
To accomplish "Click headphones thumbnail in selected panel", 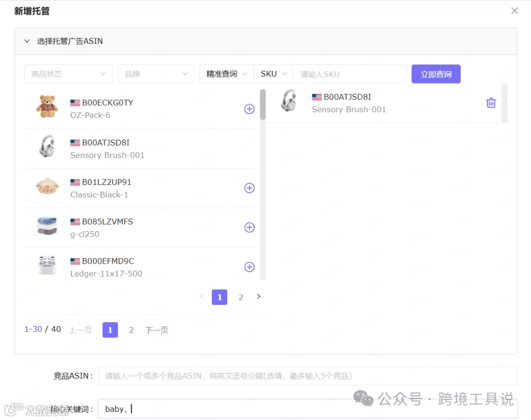I will click(x=289, y=101).
